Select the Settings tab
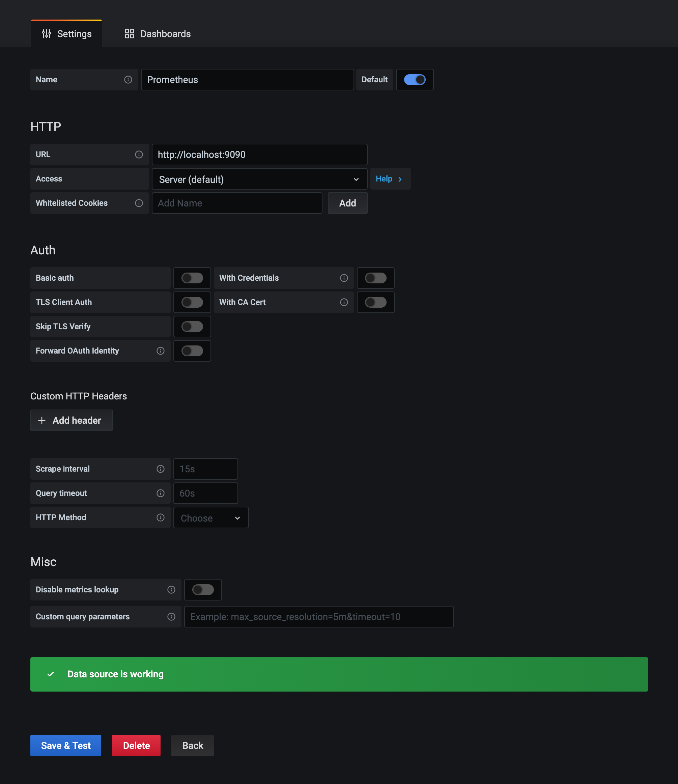 pyautogui.click(x=66, y=34)
